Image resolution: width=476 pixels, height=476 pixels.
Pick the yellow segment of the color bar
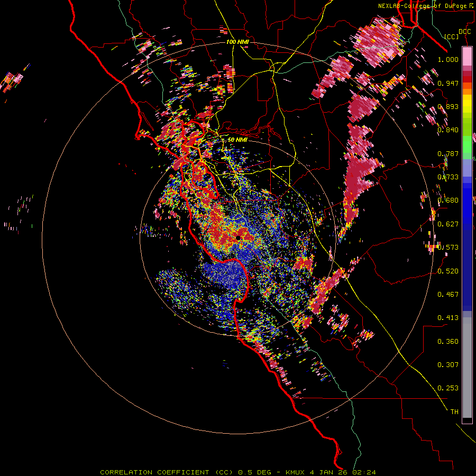click(x=467, y=104)
